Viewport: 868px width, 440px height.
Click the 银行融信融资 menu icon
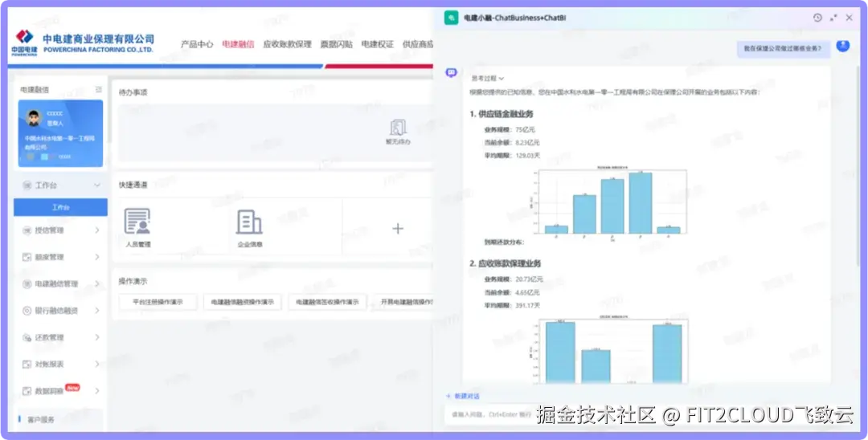click(27, 311)
